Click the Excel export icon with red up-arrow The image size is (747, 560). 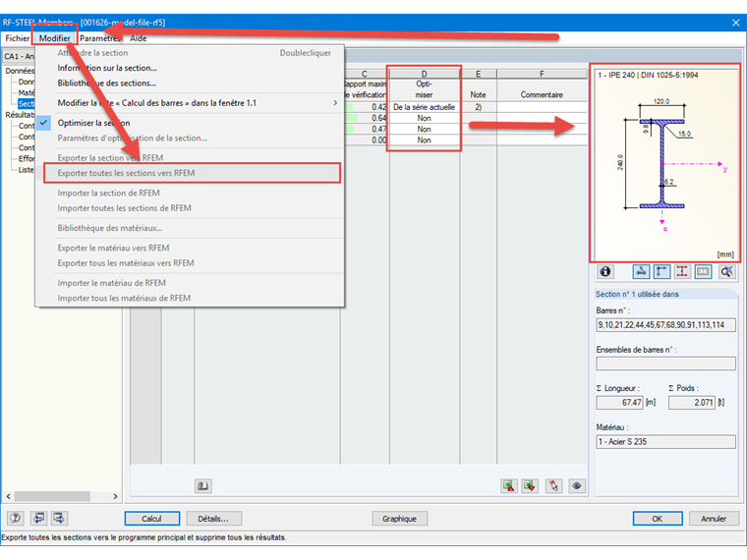click(x=509, y=485)
